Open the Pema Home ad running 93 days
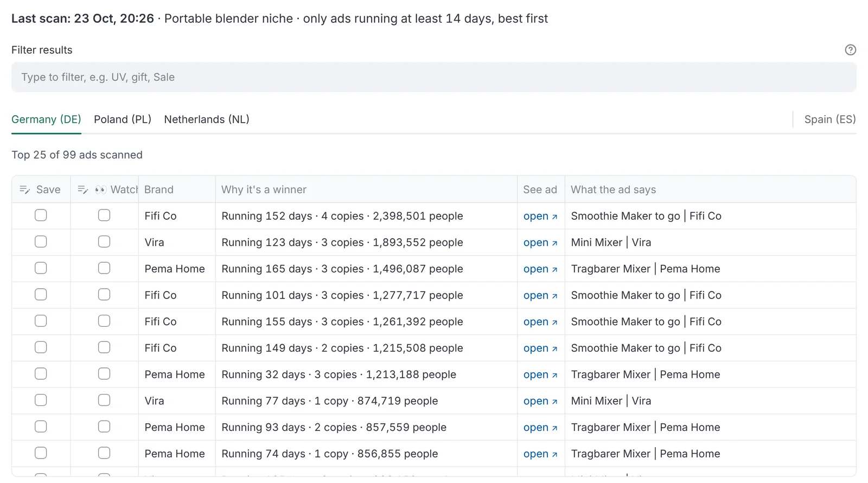Image resolution: width=868 pixels, height=483 pixels. 540,427
